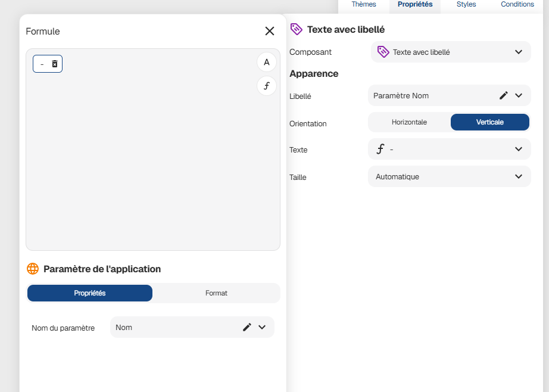Click the purple tag icon in Composant dropdown
Viewport: 549px width, 392px height.
pyautogui.click(x=383, y=52)
